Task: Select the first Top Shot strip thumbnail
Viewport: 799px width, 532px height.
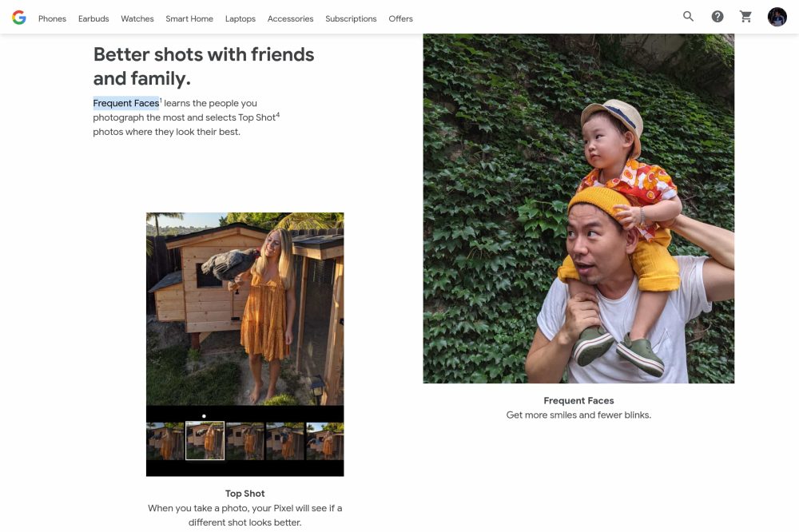Action: 165,441
